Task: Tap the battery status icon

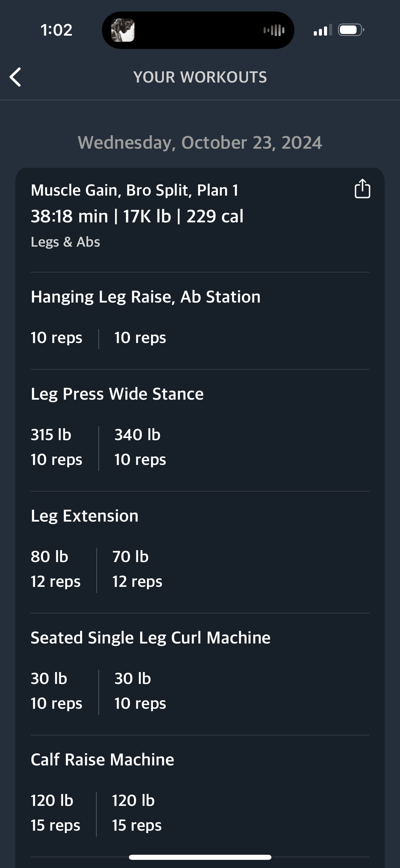Action: point(351,30)
